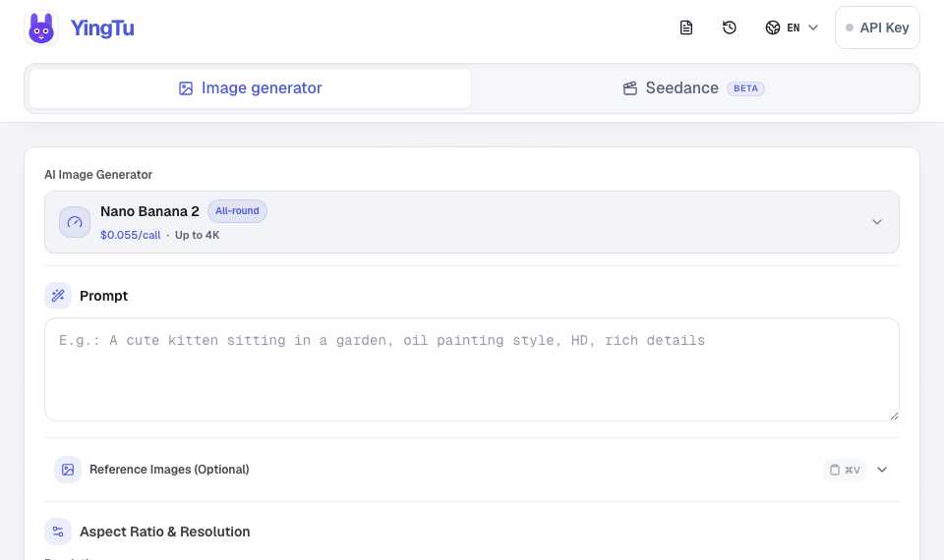Open the documentation page icon
The image size is (944, 560).
[686, 28]
